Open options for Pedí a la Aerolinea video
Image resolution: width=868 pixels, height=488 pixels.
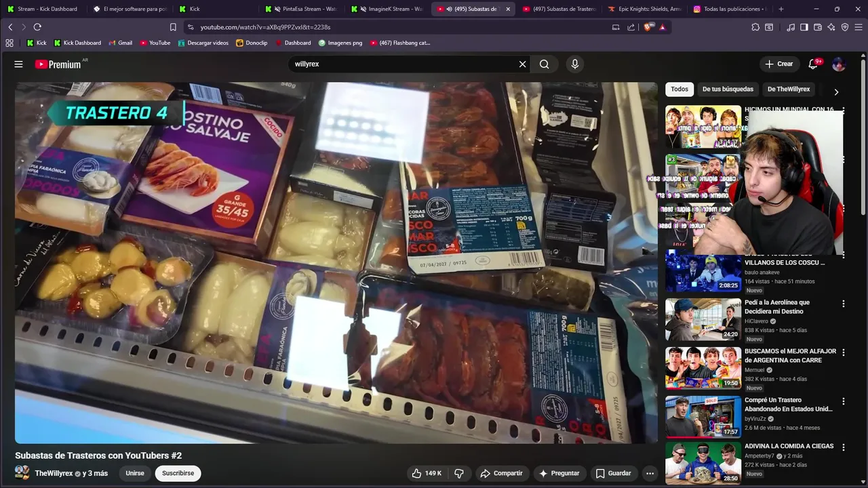tap(844, 304)
